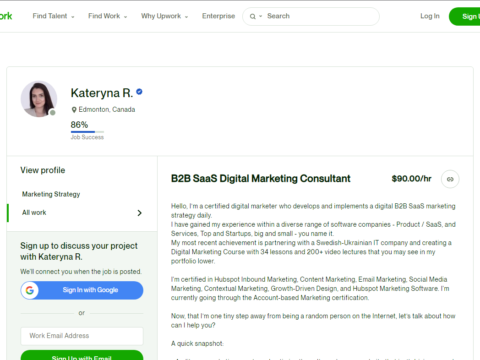The width and height of the screenshot is (480, 360).
Task: Click the 86% Job Success progress bar
Action: click(87, 132)
